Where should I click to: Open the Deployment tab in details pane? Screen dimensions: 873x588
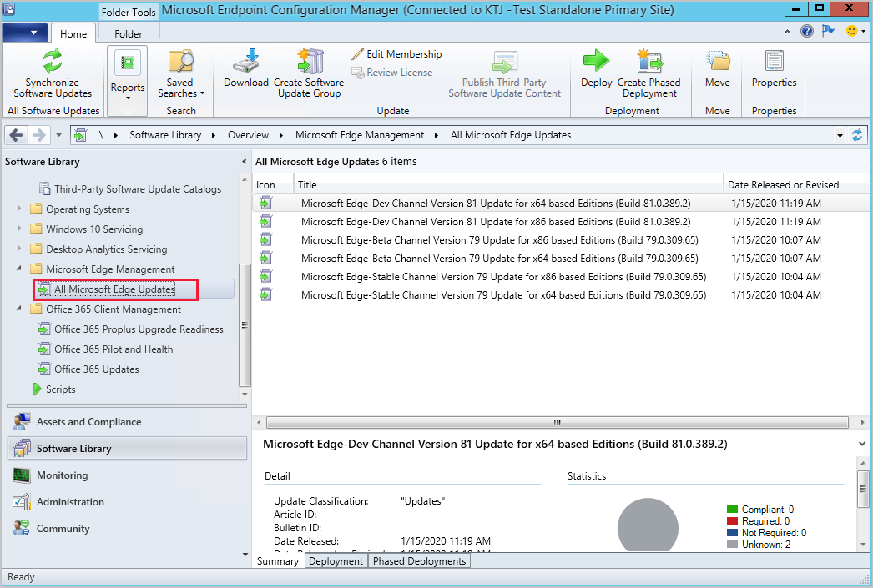[336, 560]
